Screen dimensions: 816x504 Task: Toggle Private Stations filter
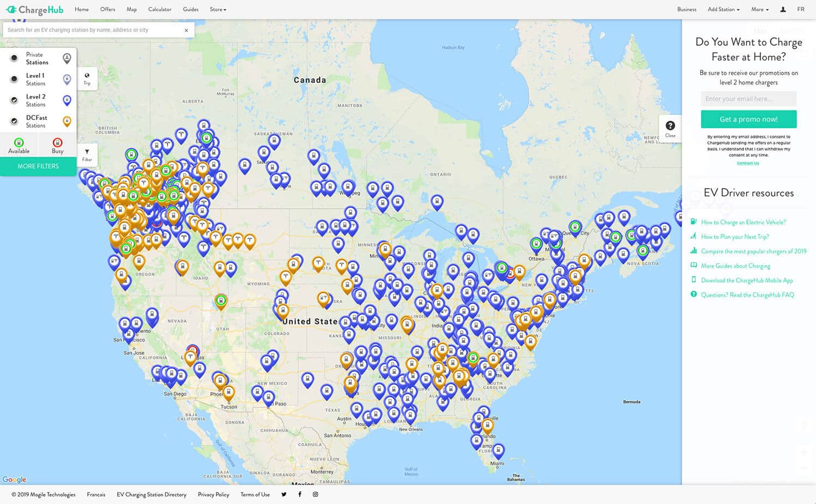click(14, 58)
